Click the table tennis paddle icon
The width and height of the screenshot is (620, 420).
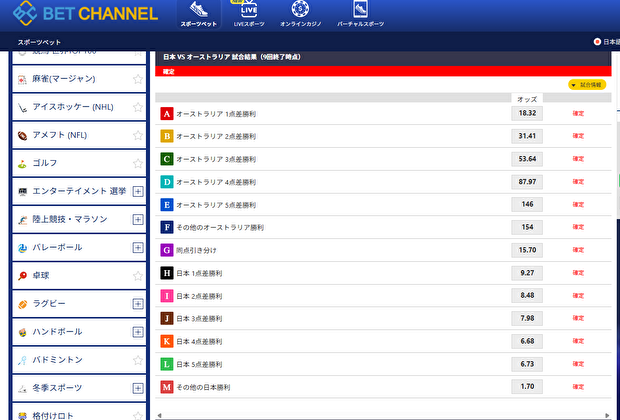22,275
